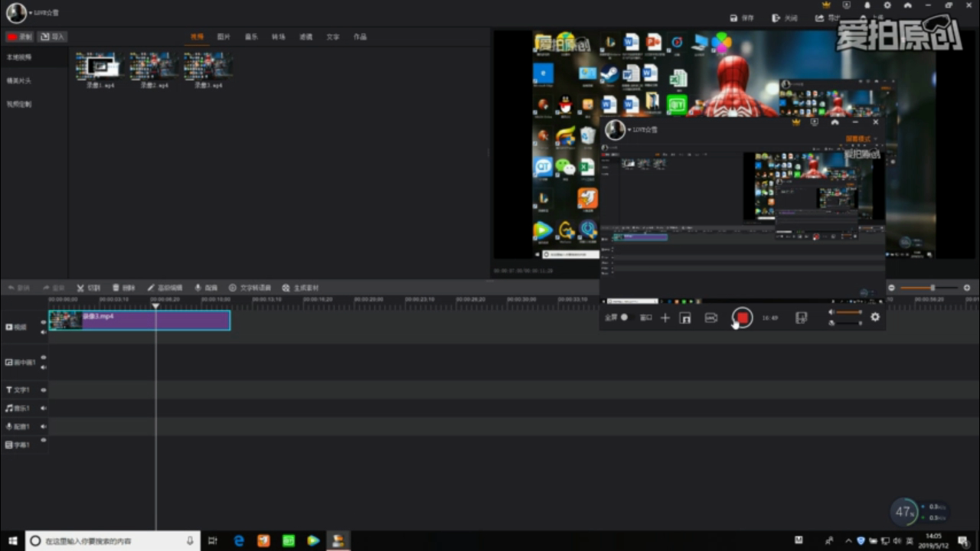
Task: Expand the user account dropdown by avatar
Action: 31,13
